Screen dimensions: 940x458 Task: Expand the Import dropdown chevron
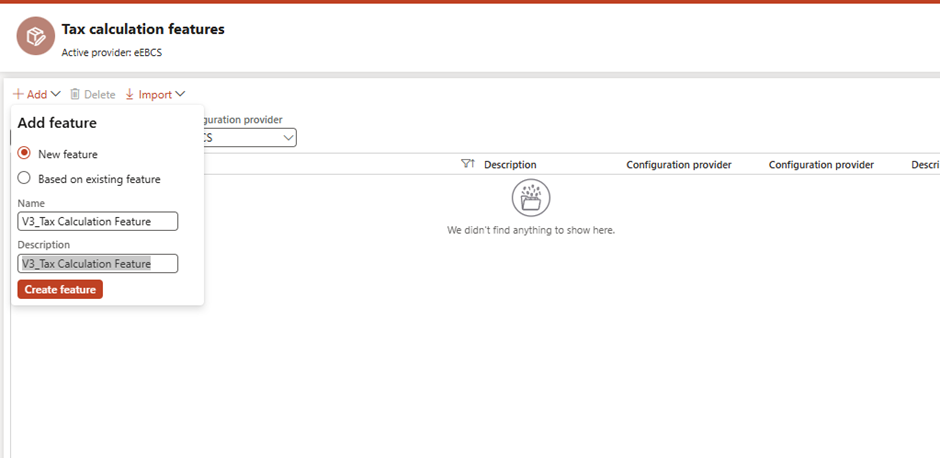(180, 94)
